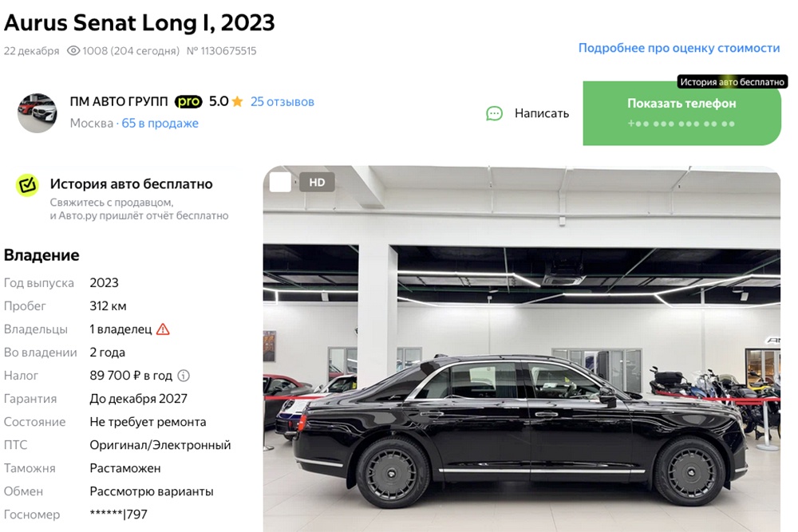This screenshot has width=798, height=532.
Task: Show the seller's phone number
Action: 682,113
